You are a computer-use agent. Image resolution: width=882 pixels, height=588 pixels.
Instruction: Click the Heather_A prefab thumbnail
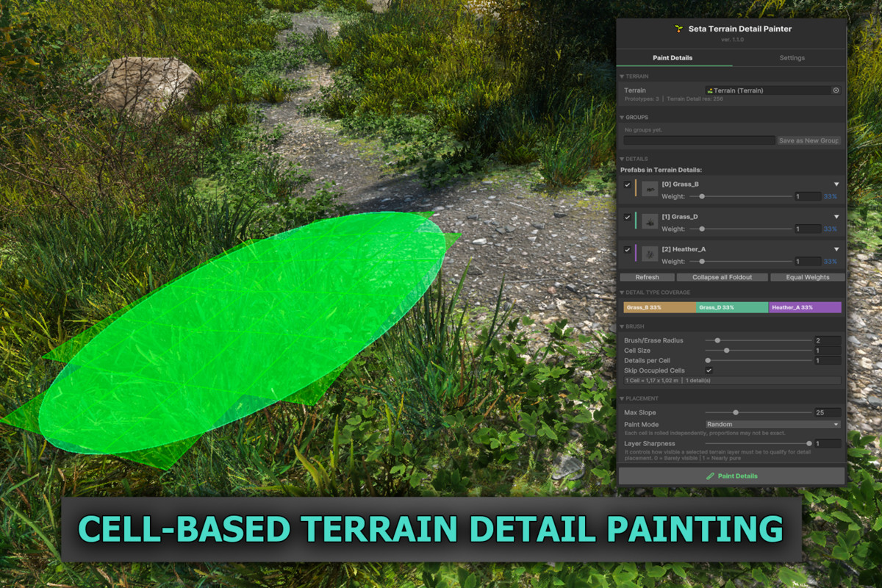click(650, 254)
